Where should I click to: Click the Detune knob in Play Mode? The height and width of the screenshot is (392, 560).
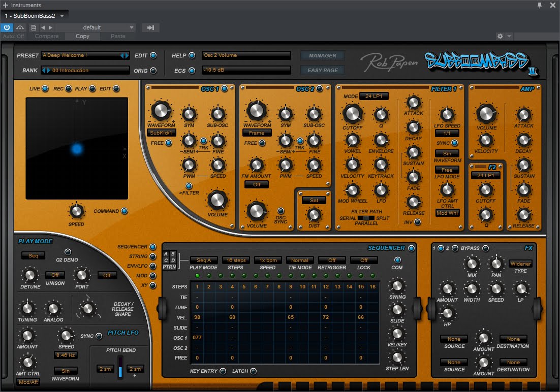pos(30,275)
